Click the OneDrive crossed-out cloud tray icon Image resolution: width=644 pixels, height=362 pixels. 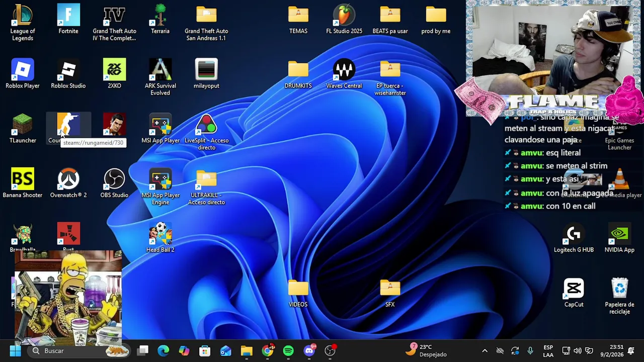[500, 350]
